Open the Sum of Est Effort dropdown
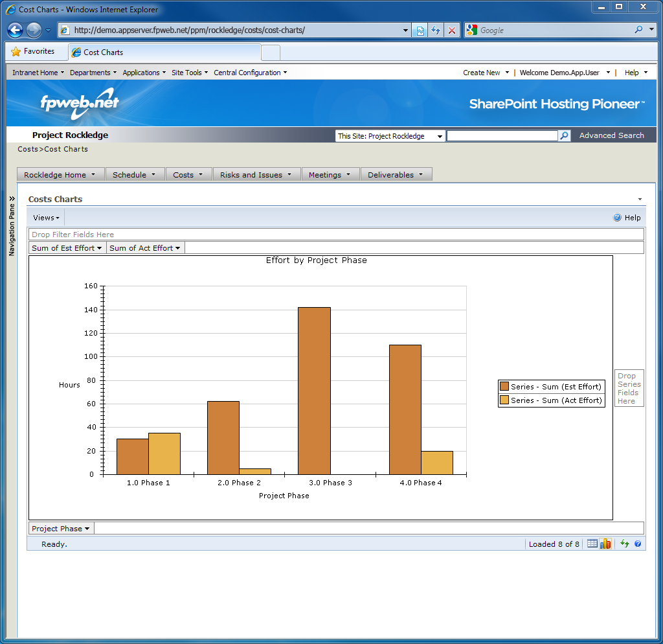Screen dimensions: 663x644 (x=67, y=248)
